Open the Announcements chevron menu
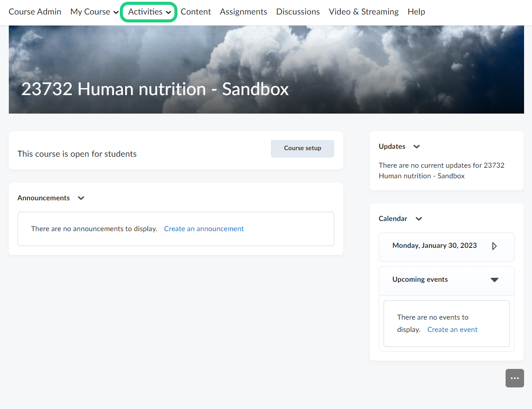Screen dimensions: 532x409 (81, 198)
